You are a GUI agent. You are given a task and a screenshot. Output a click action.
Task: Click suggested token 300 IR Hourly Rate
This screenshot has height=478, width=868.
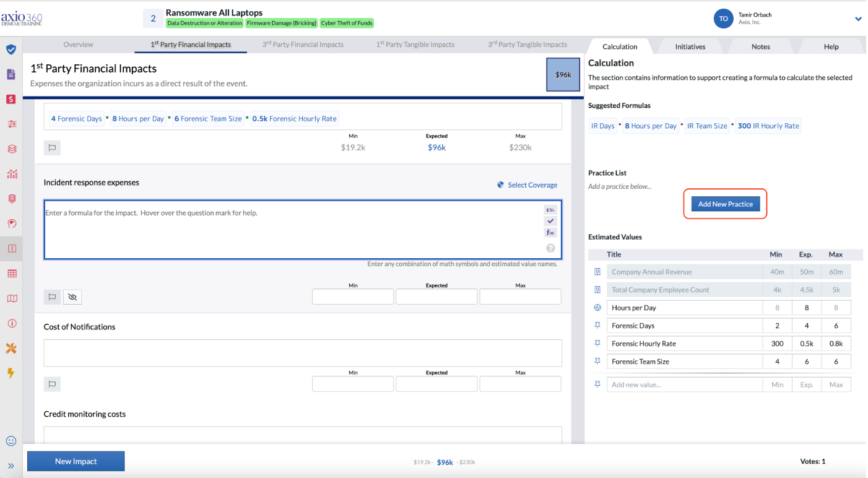[768, 126]
